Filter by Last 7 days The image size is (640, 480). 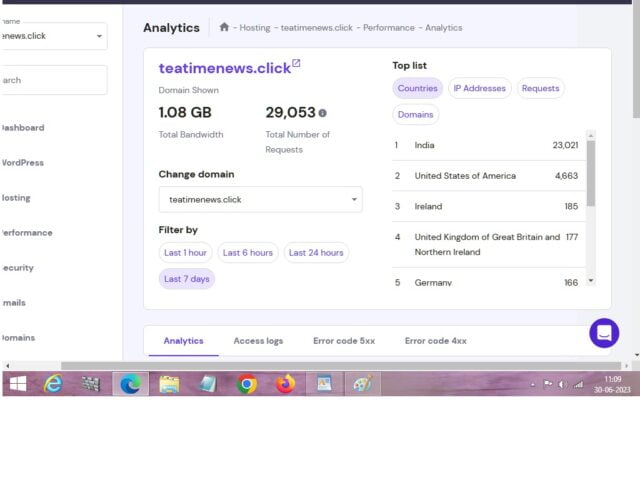[x=187, y=279]
